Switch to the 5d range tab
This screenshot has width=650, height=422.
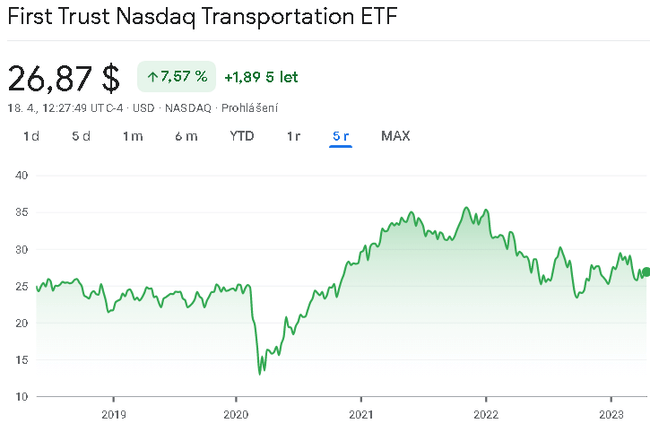(81, 136)
